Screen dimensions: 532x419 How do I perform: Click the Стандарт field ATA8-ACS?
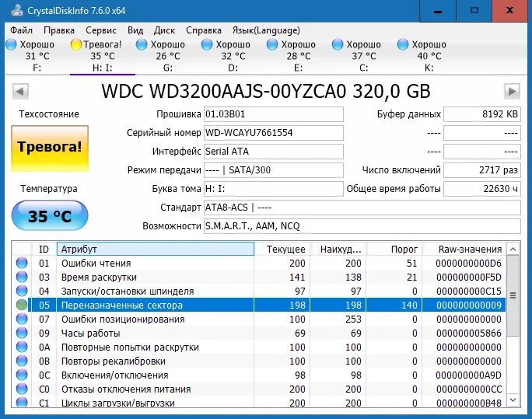click(x=362, y=208)
